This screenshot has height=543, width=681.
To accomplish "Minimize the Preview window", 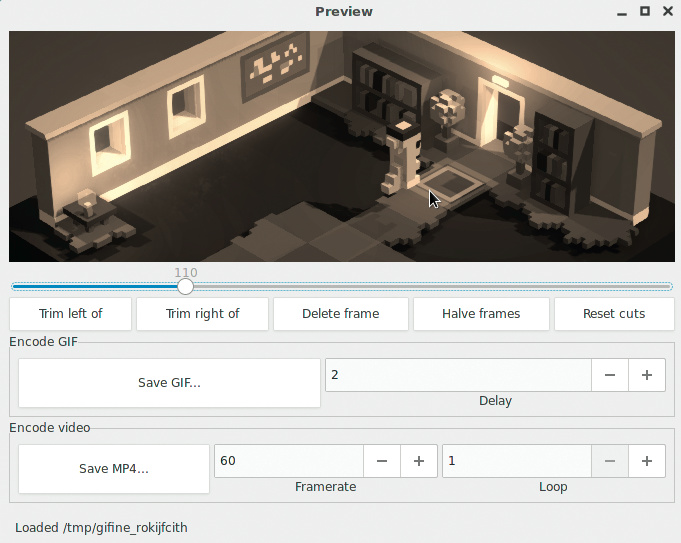I will point(622,12).
